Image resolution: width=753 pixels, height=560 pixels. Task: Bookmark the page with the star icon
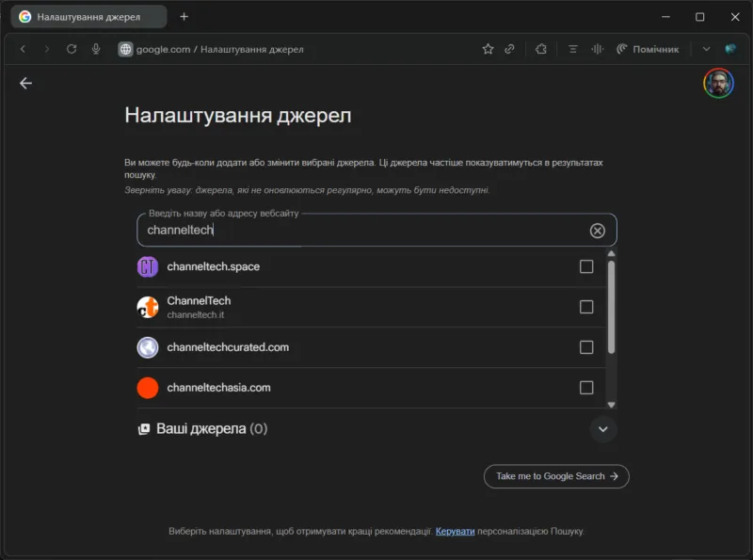click(x=488, y=49)
